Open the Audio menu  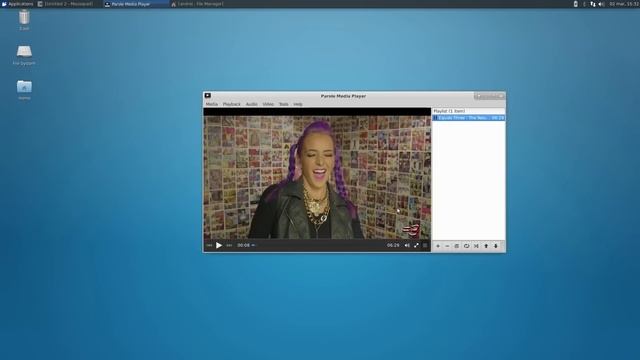(x=251, y=104)
